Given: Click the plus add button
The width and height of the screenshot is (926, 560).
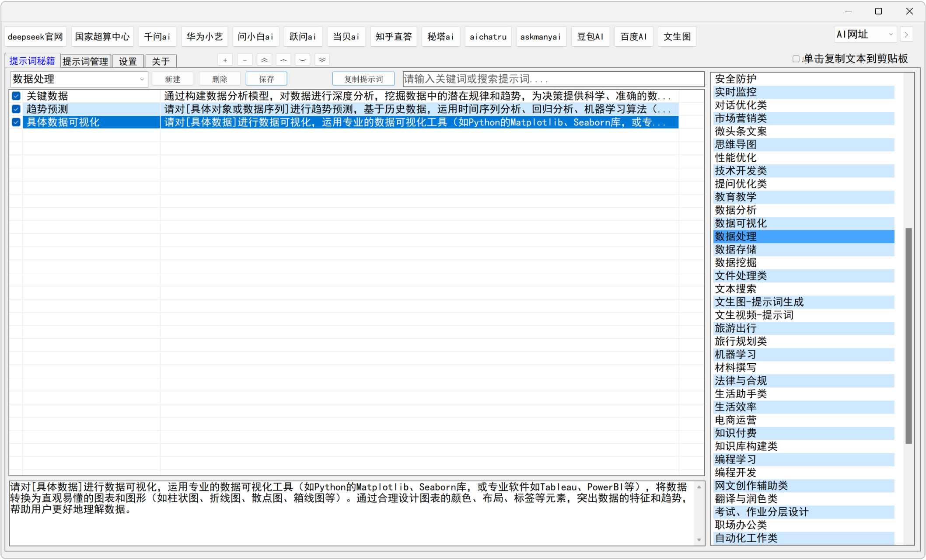Looking at the screenshot, I should pyautogui.click(x=225, y=60).
